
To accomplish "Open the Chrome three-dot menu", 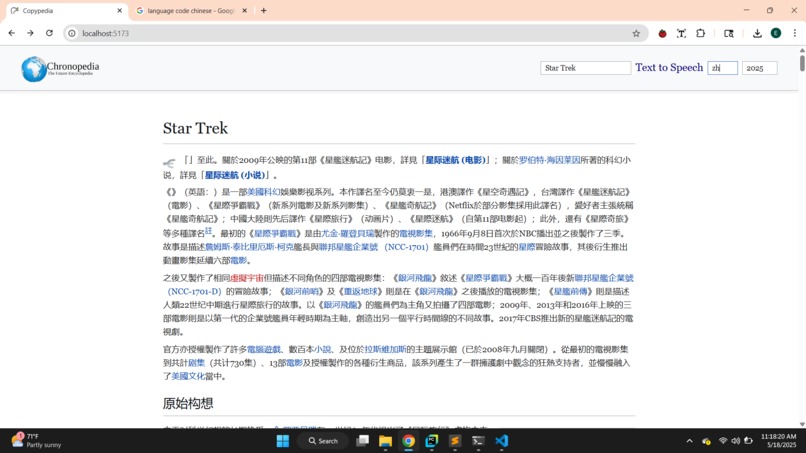I will point(794,33).
